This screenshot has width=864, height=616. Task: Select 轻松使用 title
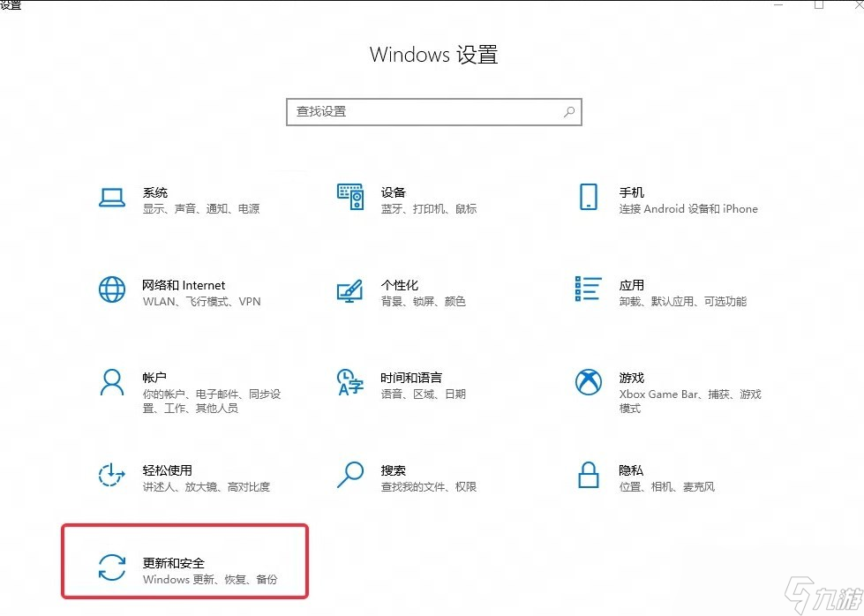pos(167,470)
